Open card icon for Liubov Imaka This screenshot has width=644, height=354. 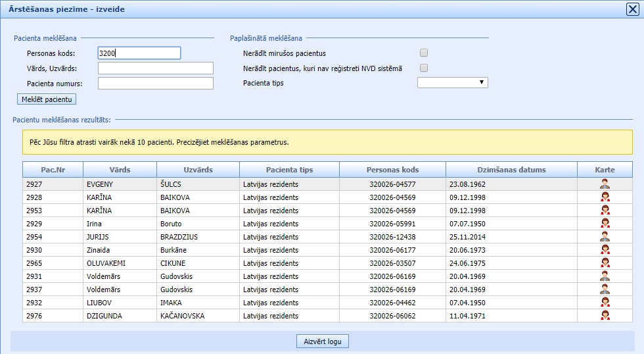click(x=605, y=303)
